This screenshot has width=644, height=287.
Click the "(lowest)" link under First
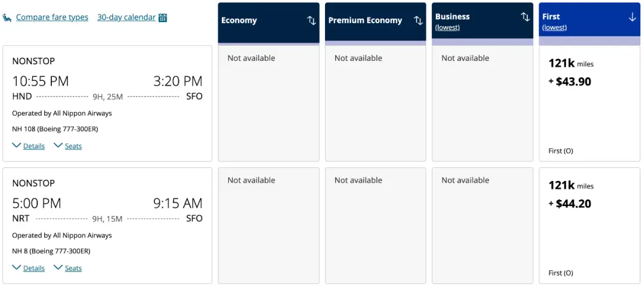pos(555,27)
